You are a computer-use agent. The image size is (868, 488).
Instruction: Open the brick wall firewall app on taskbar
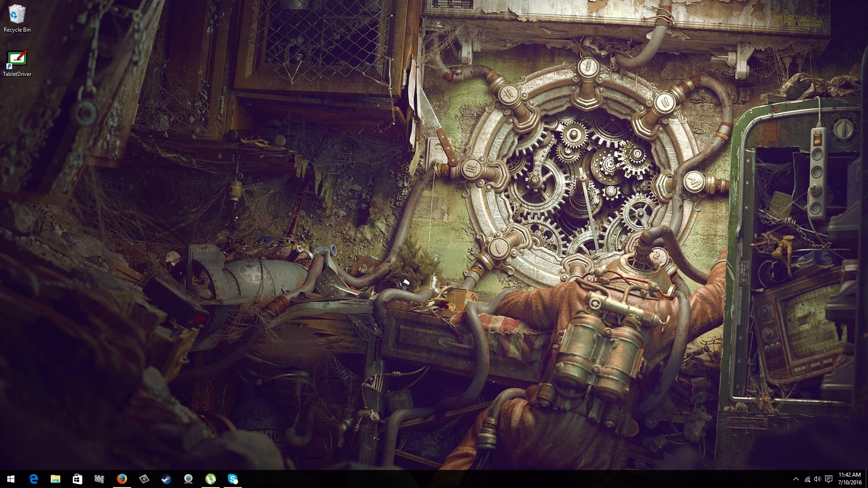(x=99, y=479)
